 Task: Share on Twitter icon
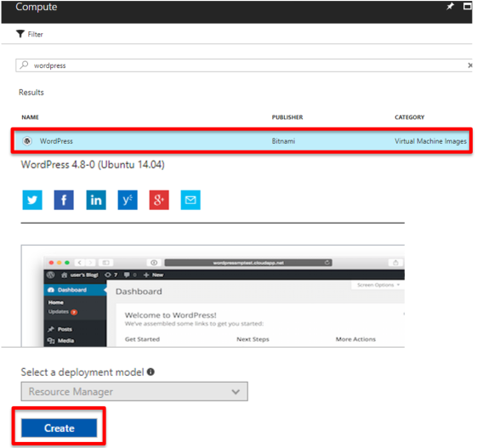point(32,200)
